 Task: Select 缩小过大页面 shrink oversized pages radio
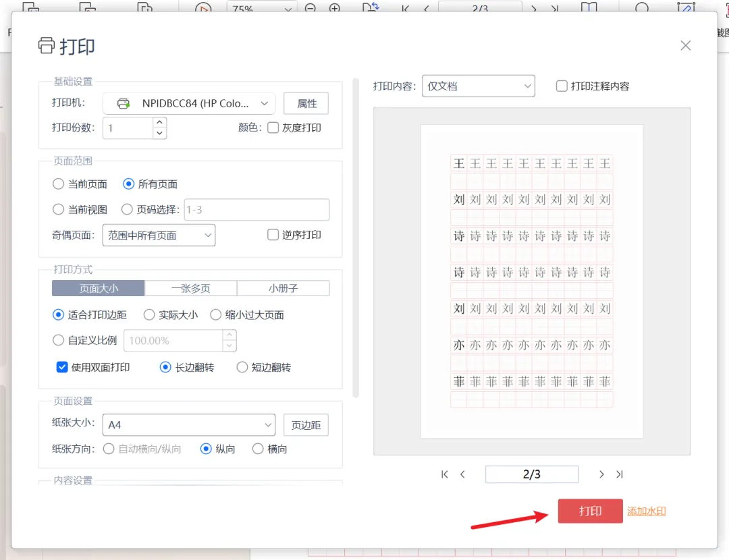[x=216, y=315]
